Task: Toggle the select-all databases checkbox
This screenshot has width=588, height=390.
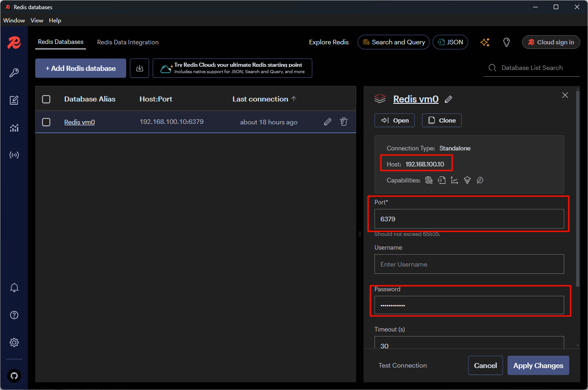Action: 46,99
